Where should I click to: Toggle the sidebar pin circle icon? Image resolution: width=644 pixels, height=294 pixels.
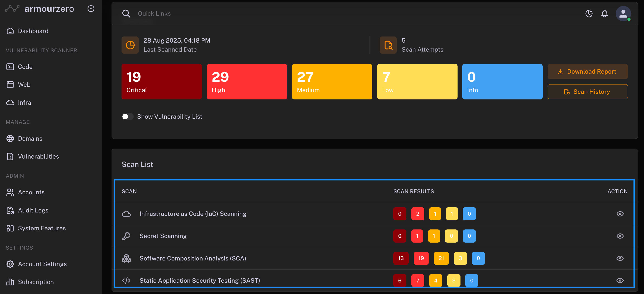click(91, 9)
